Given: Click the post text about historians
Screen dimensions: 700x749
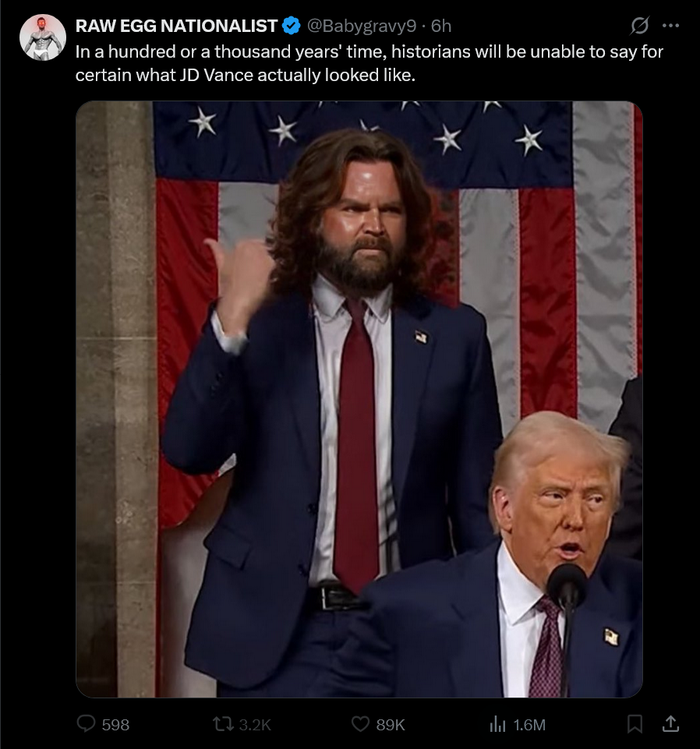Looking at the screenshot, I should point(369,63).
